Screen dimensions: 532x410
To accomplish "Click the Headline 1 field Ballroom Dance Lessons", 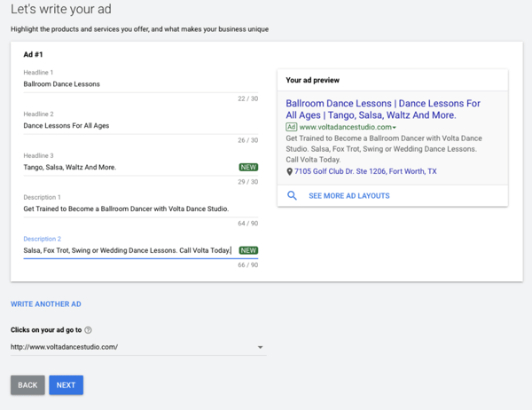I will click(x=141, y=84).
